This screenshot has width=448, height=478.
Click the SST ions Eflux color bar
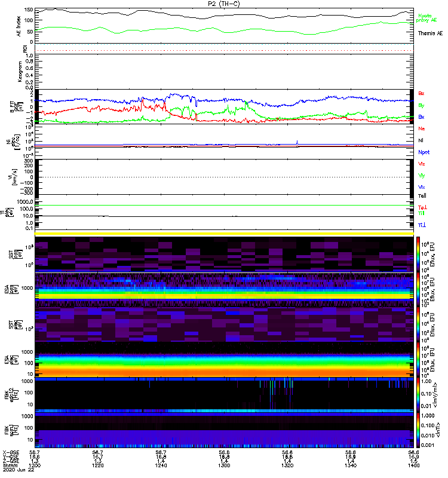coord(418,254)
